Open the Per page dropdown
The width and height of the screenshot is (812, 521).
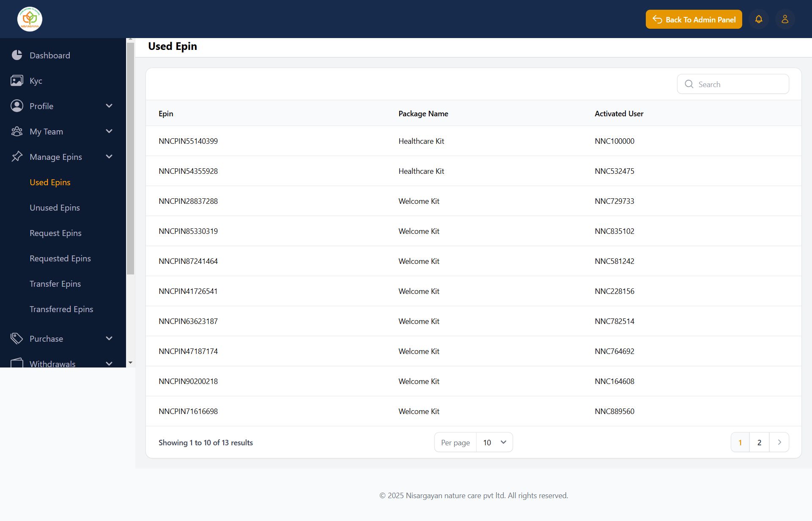(x=494, y=442)
